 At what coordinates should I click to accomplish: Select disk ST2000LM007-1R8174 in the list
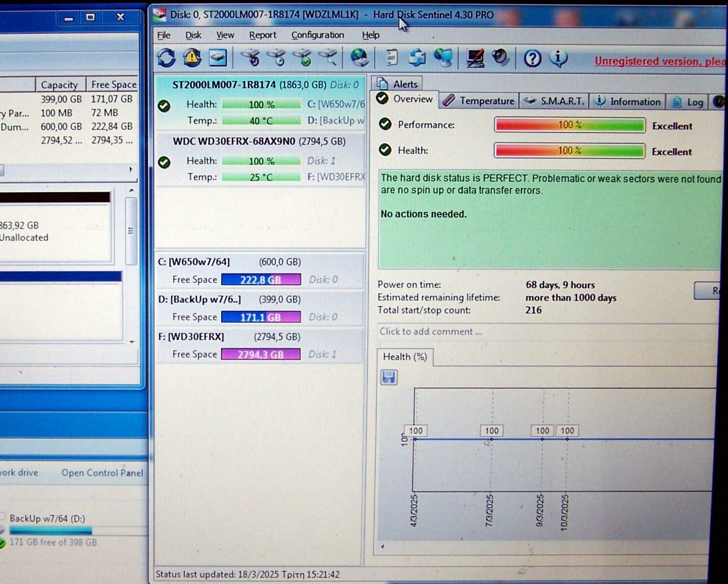tap(260, 103)
